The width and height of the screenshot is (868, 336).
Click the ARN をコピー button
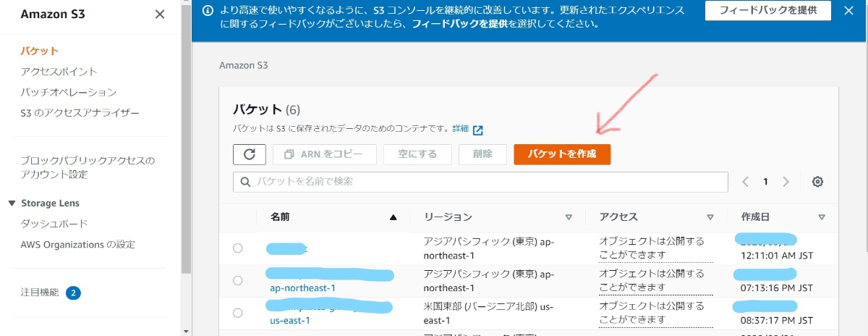point(325,154)
